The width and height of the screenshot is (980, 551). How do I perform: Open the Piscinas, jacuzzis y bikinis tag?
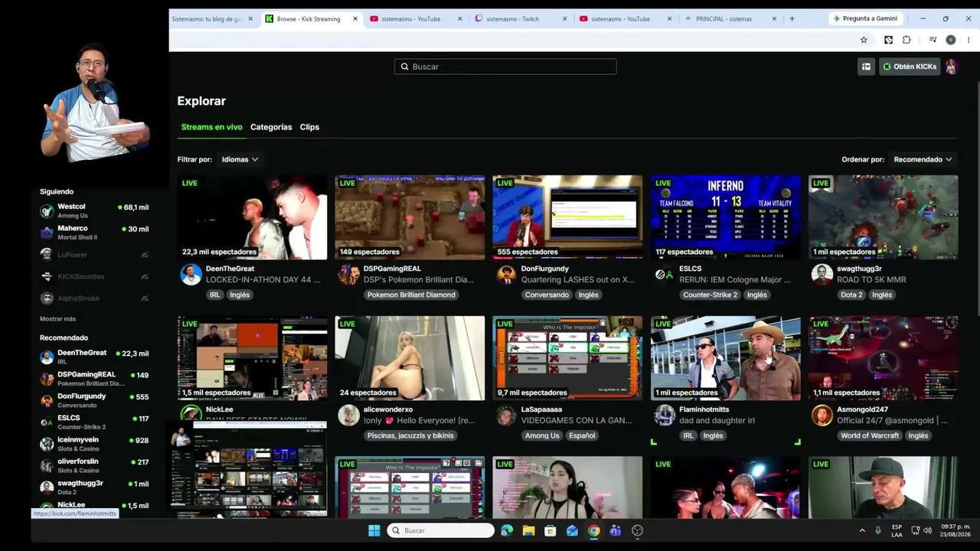coord(410,435)
